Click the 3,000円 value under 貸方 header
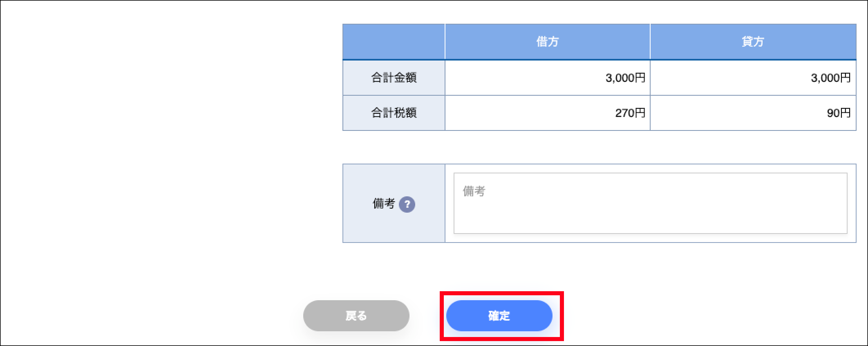This screenshot has width=868, height=346. tap(831, 78)
